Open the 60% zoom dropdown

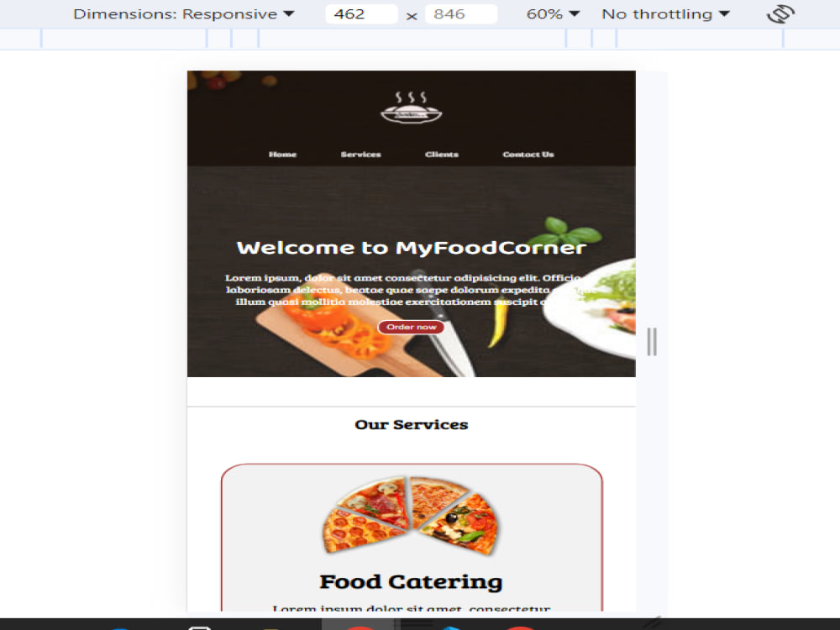[553, 14]
